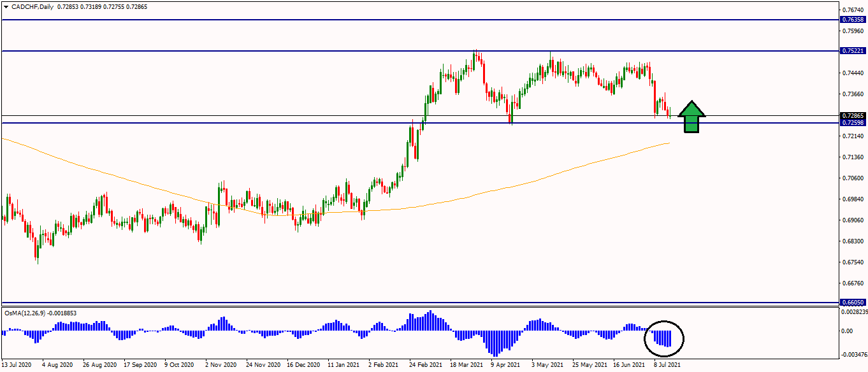This screenshot has height=372, width=868.
Task: Click the 17 Sep 2020 date label
Action: point(140,366)
